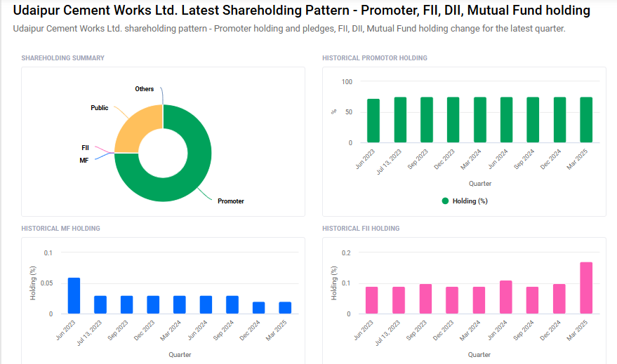Image resolution: width=617 pixels, height=364 pixels.
Task: Click the tallest blue Jun 2023 MF bar
Action: pos(74,296)
